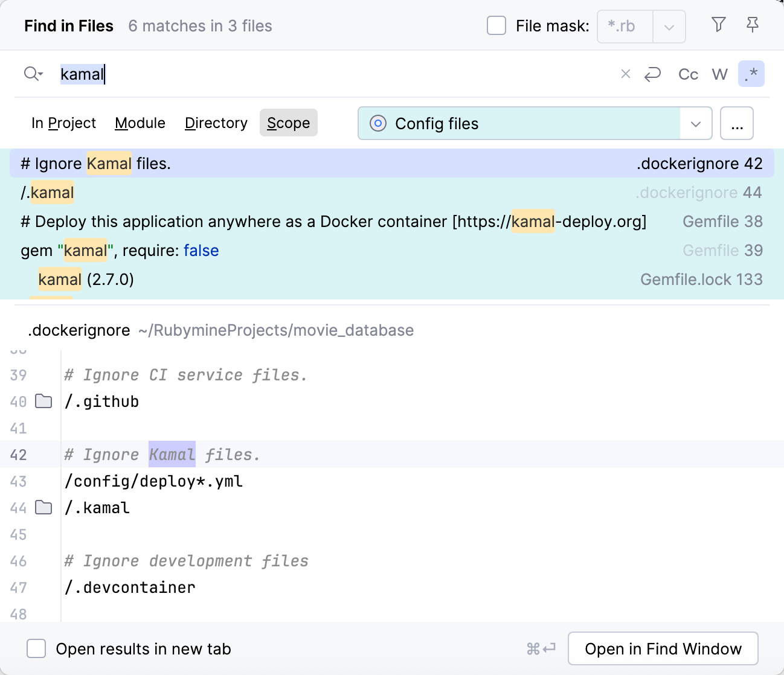Viewport: 784px width, 675px height.
Task: Open the file mask dropdown
Action: click(x=669, y=26)
